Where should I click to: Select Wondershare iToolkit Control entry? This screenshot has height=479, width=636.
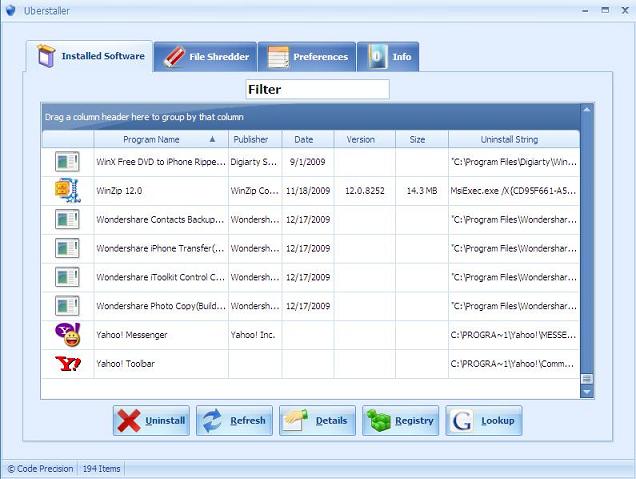[160, 277]
